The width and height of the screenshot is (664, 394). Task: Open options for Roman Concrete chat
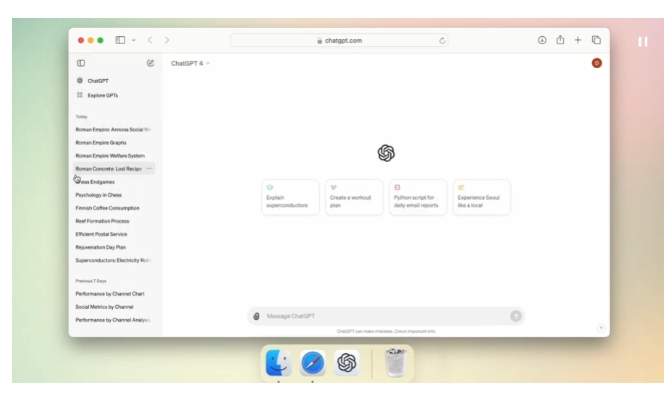(149, 169)
